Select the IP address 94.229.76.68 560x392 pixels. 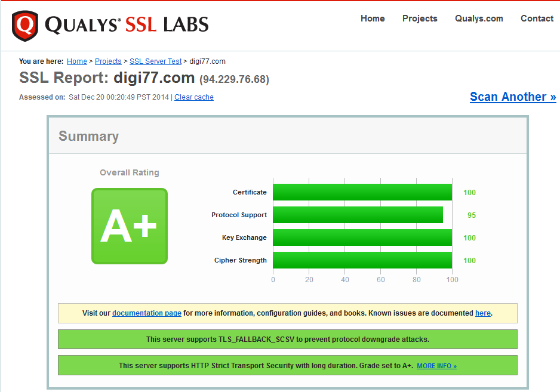tap(234, 79)
